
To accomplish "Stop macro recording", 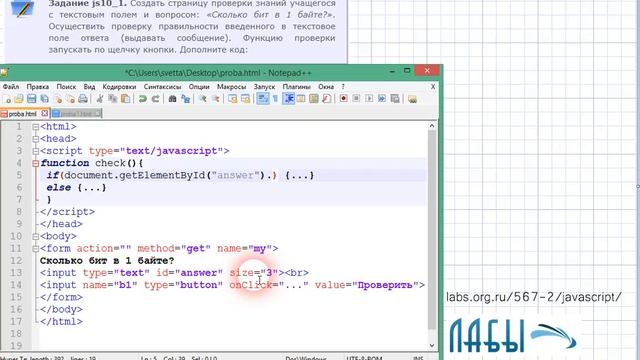I will 356,99.
